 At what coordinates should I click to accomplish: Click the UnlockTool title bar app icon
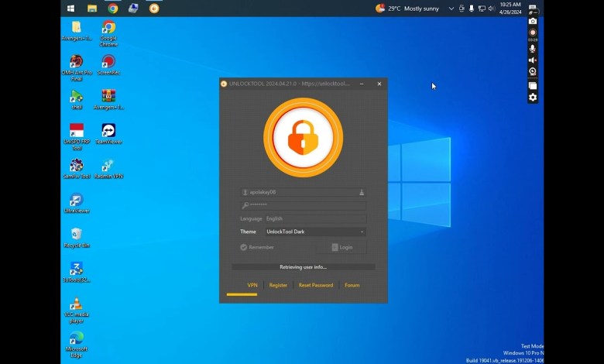pos(224,84)
